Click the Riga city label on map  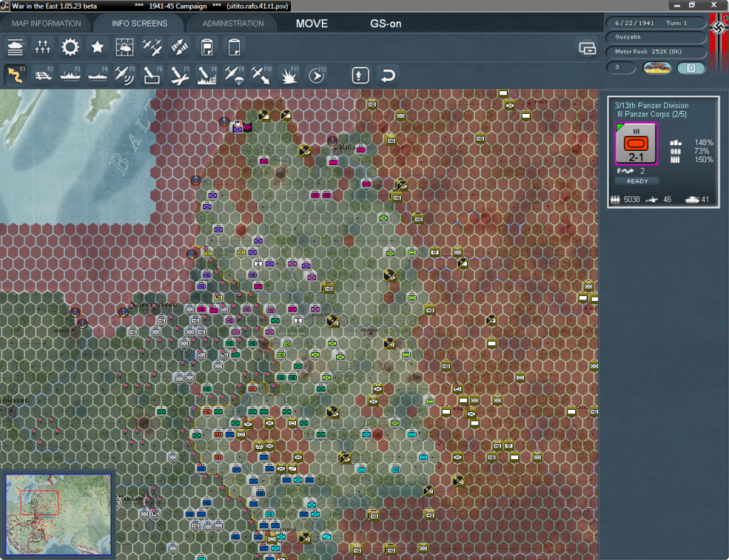[347, 147]
